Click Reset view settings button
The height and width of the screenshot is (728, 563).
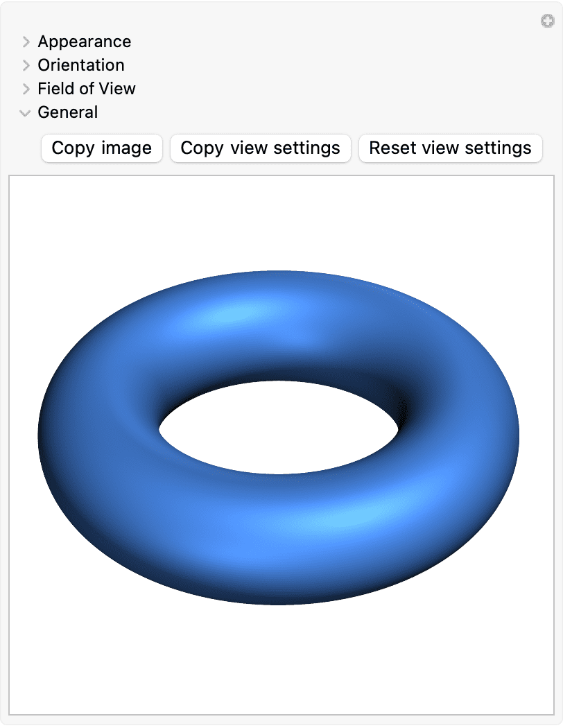click(450, 148)
